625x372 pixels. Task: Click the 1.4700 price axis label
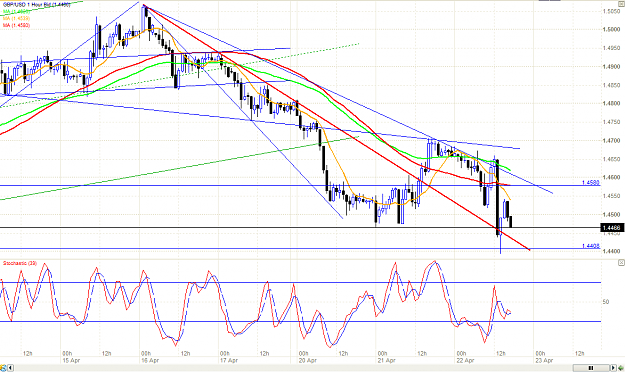point(611,140)
